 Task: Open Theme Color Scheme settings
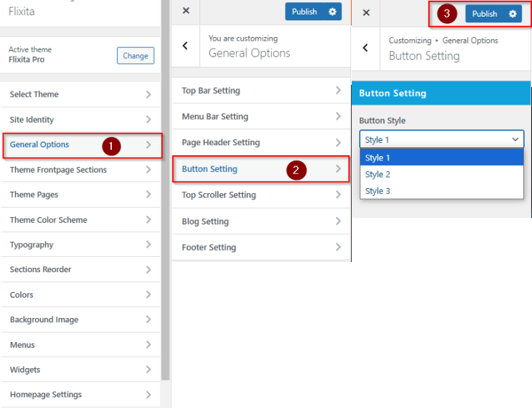click(x=81, y=220)
